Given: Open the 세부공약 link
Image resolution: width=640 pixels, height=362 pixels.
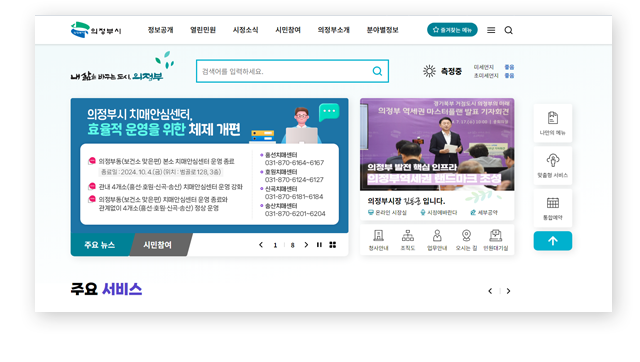Looking at the screenshot, I should (x=484, y=213).
